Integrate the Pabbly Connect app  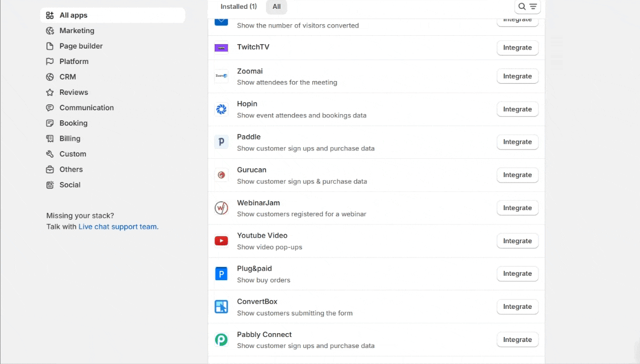point(517,340)
